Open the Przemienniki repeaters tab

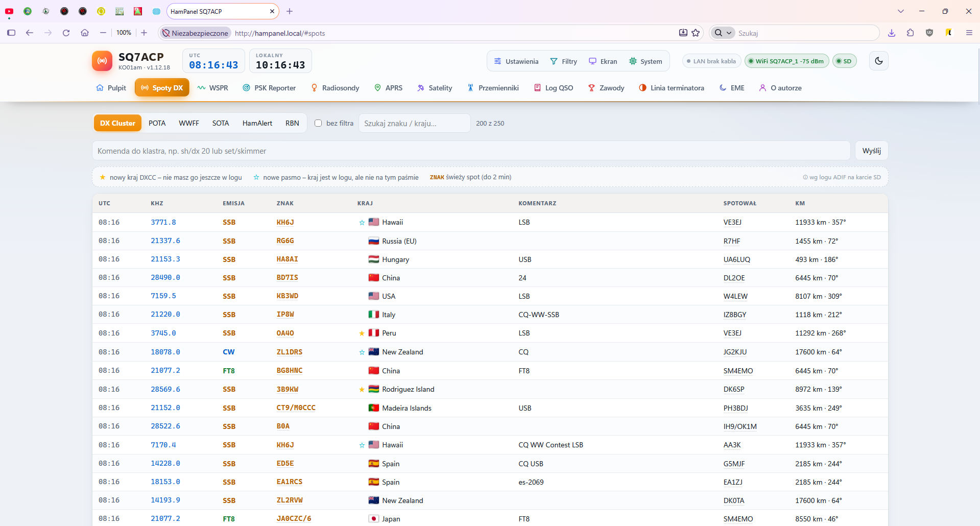[x=493, y=88]
